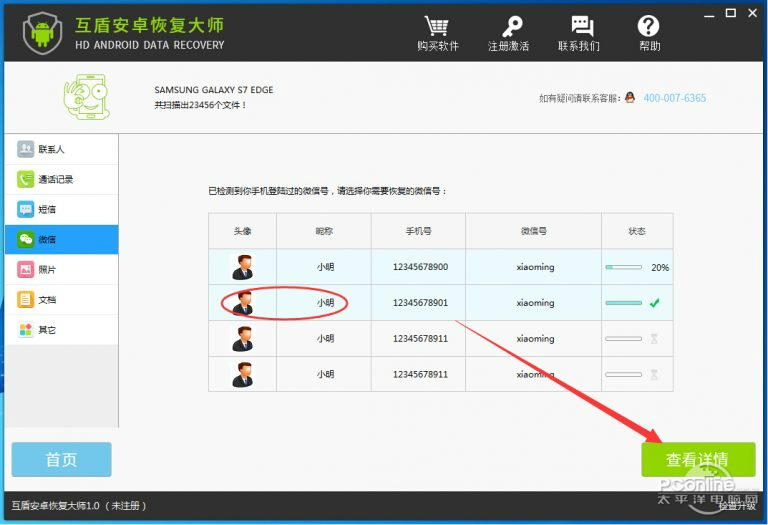Viewport: 768px width, 525px height.
Task: Click the hourglass icon in last row
Action: [654, 374]
